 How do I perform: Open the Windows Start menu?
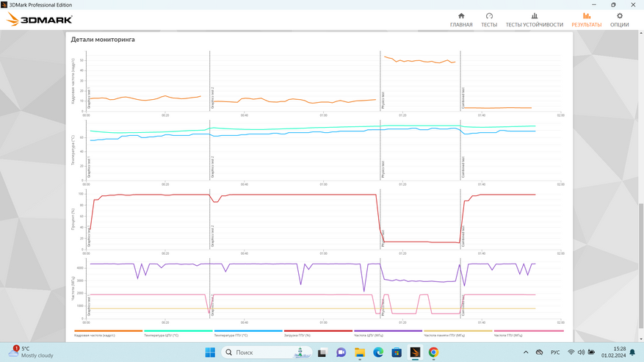210,352
